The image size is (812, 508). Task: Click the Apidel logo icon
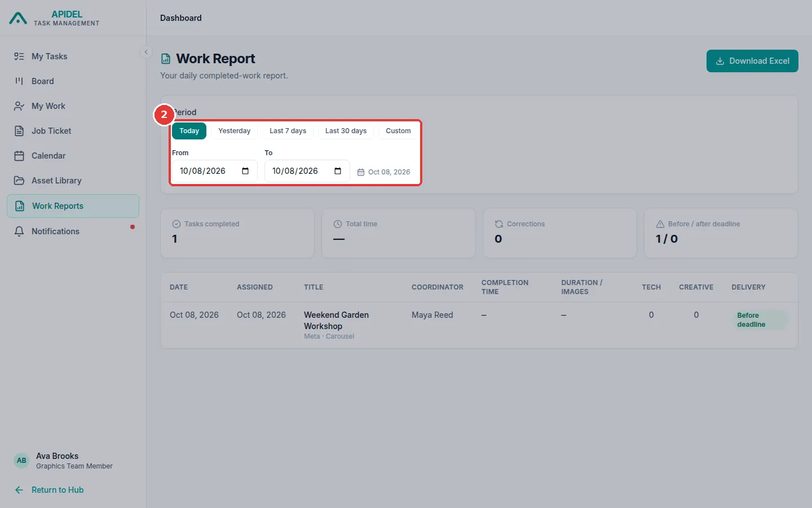coord(18,19)
